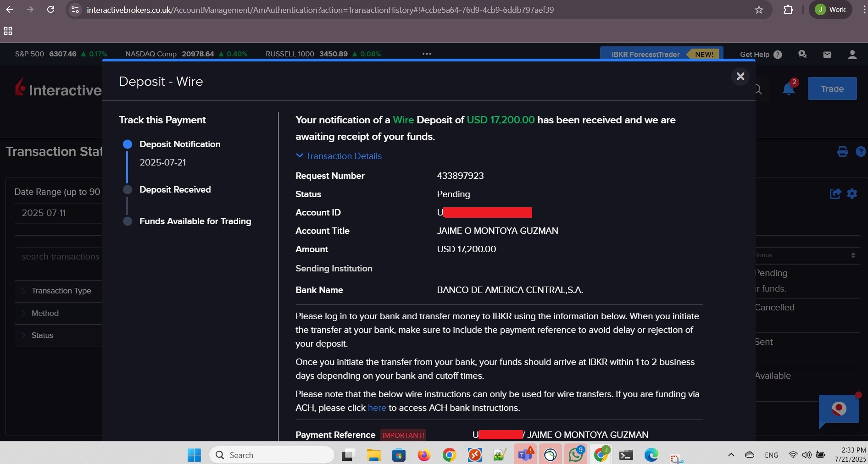Click the NASDAQ Comp ticker quote
The width and height of the screenshot is (868, 464).
(x=186, y=54)
